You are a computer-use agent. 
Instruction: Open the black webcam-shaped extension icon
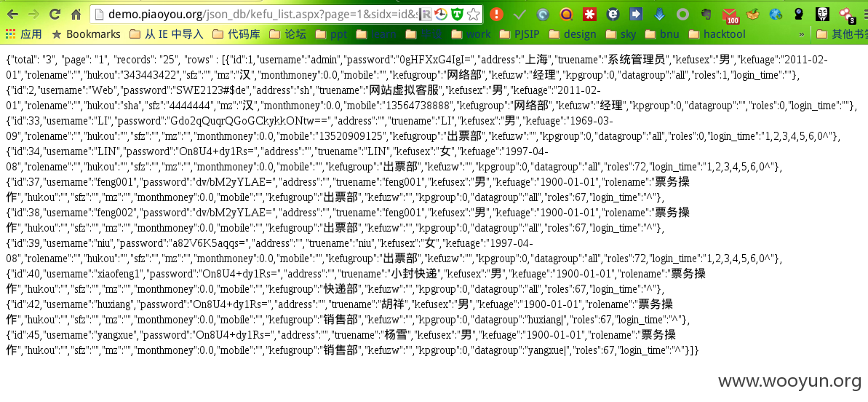[799, 15]
